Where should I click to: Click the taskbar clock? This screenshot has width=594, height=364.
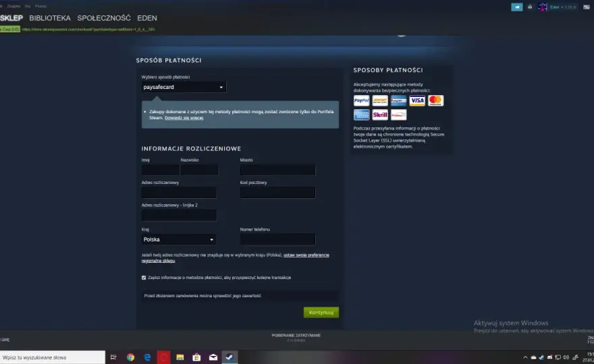(x=589, y=357)
